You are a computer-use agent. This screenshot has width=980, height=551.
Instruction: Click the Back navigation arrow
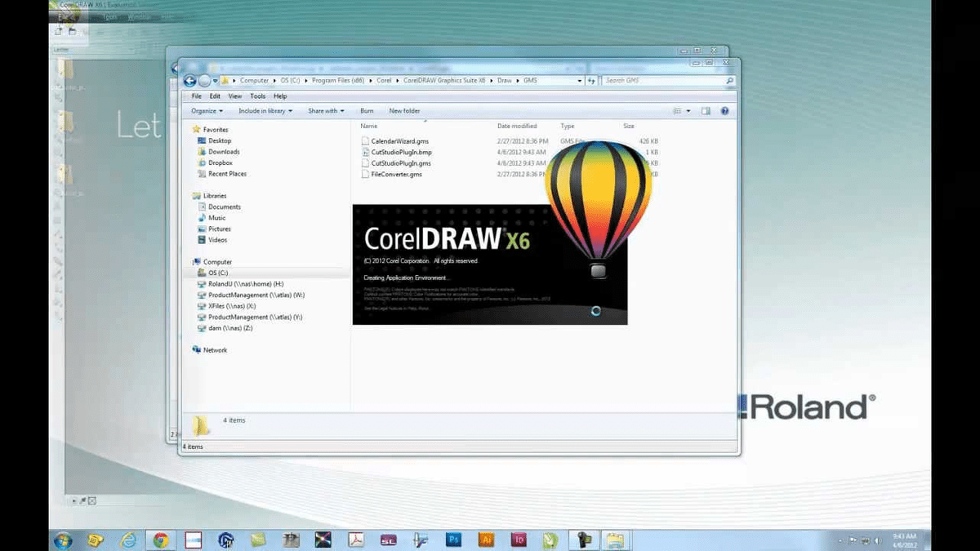pos(189,81)
